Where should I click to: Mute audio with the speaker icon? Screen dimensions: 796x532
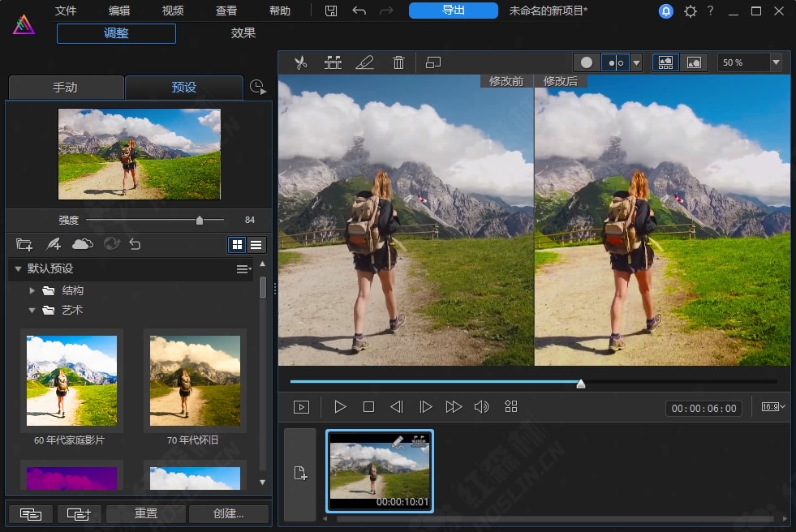point(481,407)
